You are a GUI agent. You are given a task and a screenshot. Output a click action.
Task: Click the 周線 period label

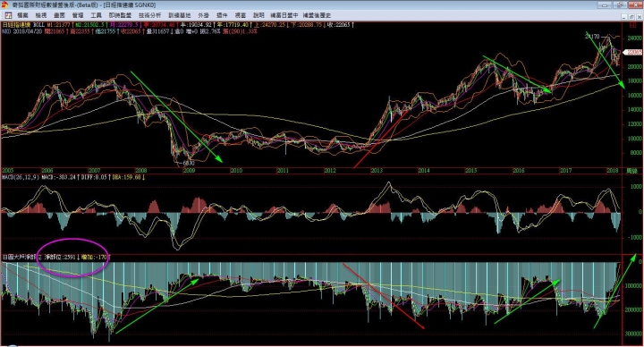point(631,171)
